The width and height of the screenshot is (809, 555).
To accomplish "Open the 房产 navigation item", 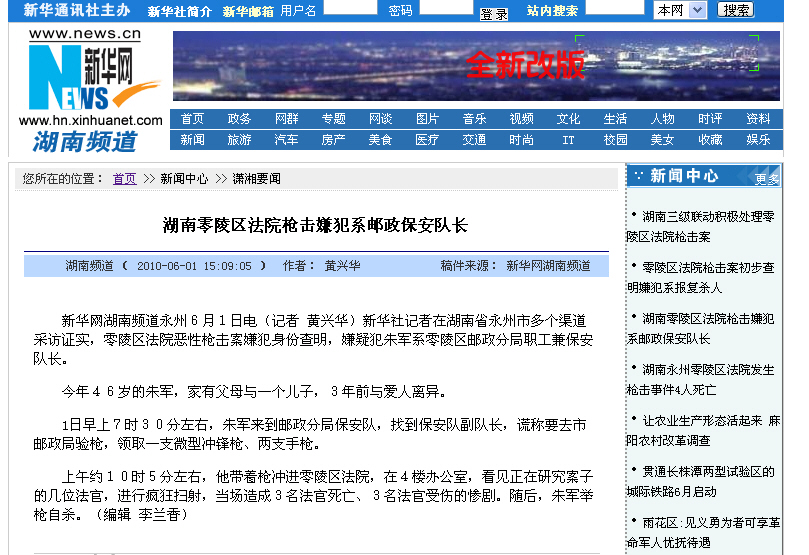I will pos(333,140).
